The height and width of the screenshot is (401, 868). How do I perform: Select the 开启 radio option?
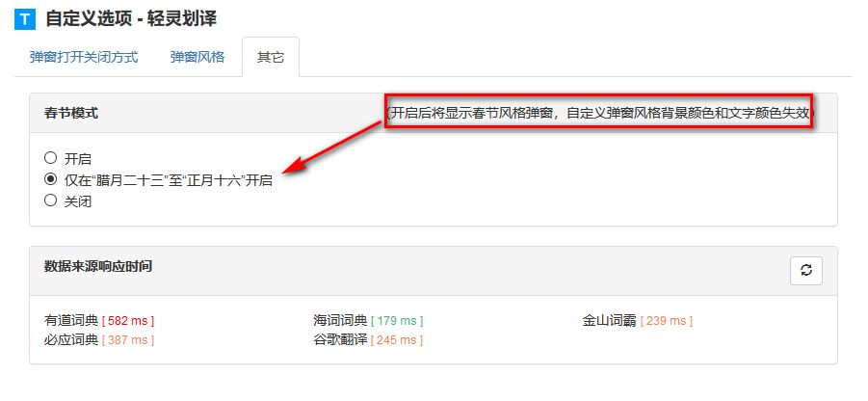pos(50,158)
